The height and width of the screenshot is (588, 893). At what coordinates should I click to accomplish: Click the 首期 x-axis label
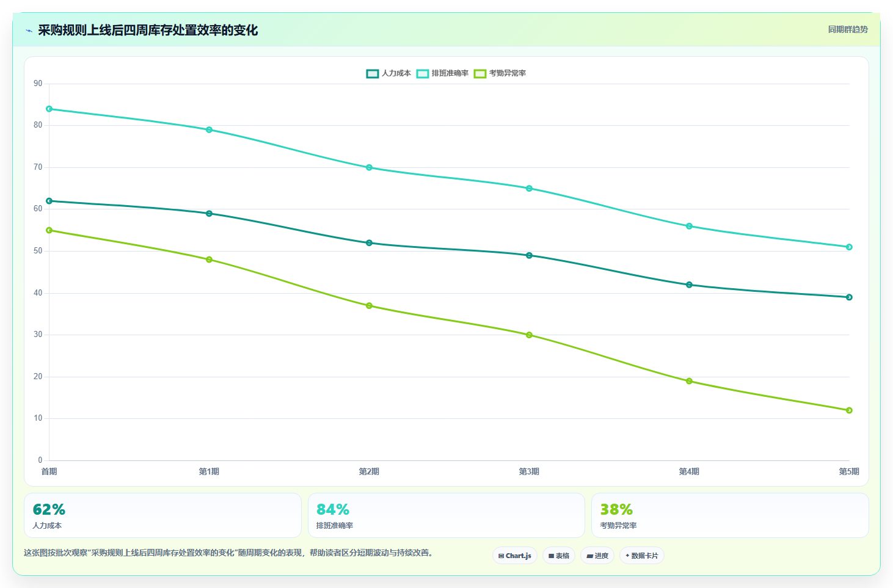pyautogui.click(x=49, y=471)
